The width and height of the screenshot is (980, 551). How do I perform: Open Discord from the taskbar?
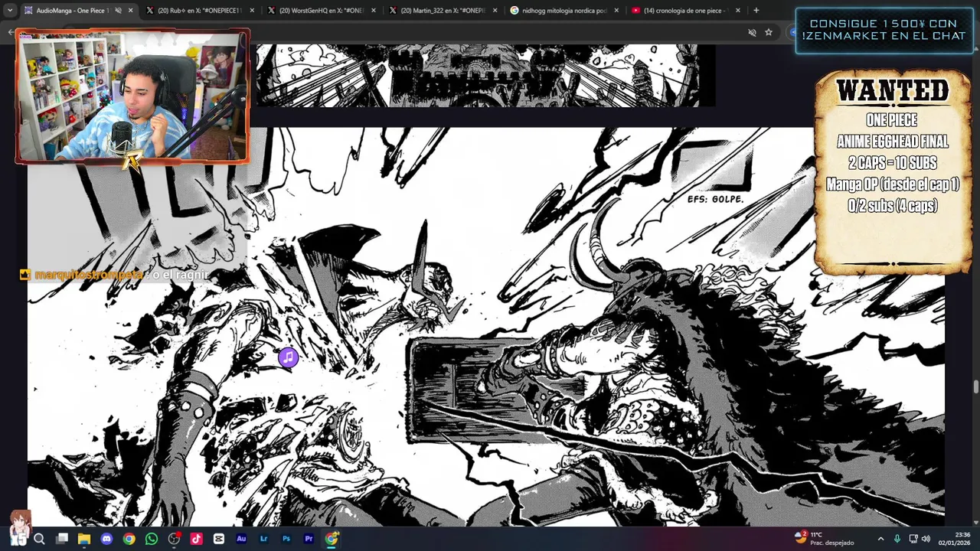(x=106, y=539)
